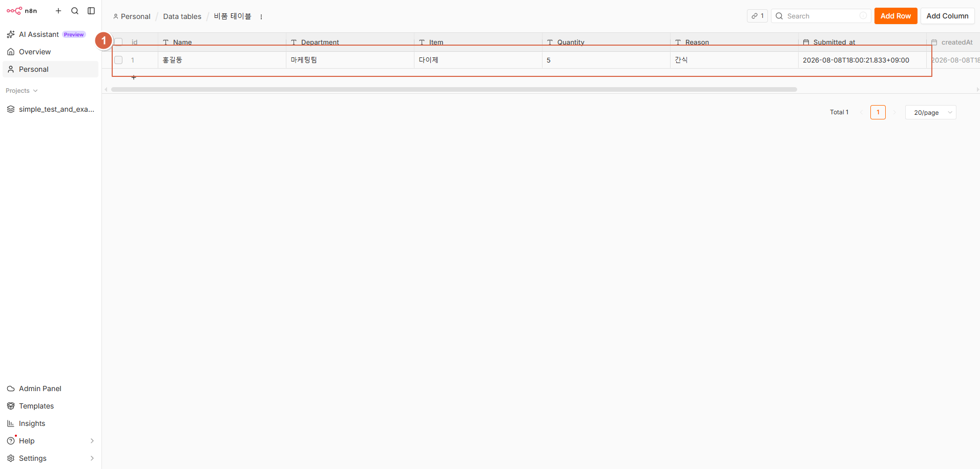This screenshot has width=980, height=469.
Task: Click the linked workflows count badge
Action: tap(757, 16)
